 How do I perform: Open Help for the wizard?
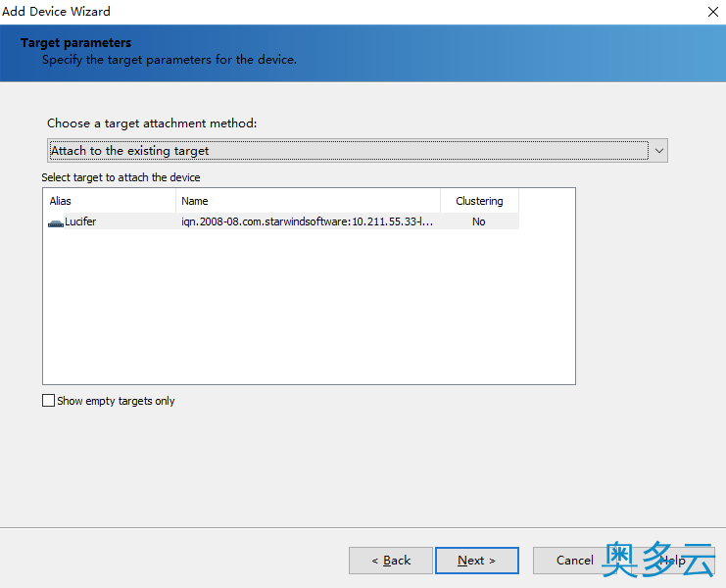tap(672, 561)
